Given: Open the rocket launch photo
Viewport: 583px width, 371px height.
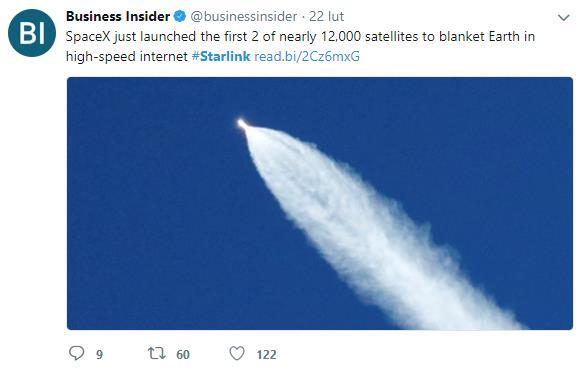Looking at the screenshot, I should tap(320, 203).
